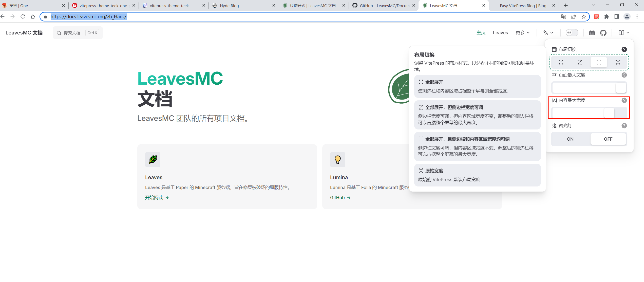Open the Leaves nav link
This screenshot has width=644, height=282.
point(500,33)
